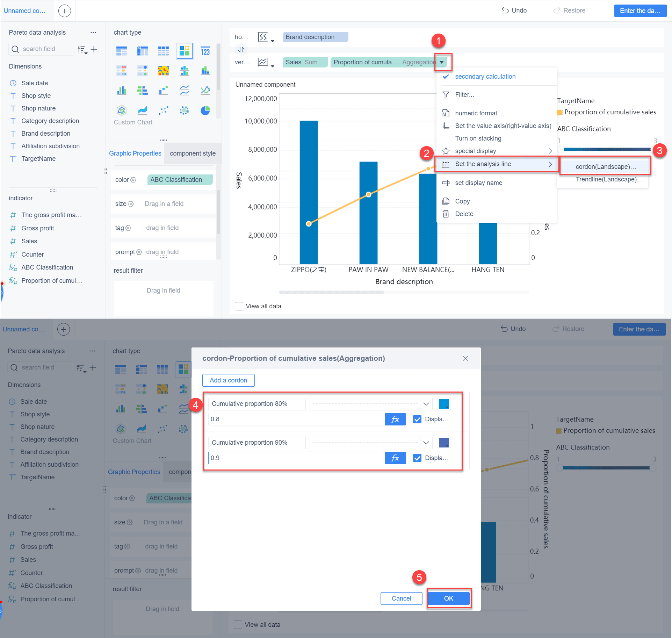Click Undo in the upper window toolbar
This screenshot has width=672, height=638.
pyautogui.click(x=514, y=10)
